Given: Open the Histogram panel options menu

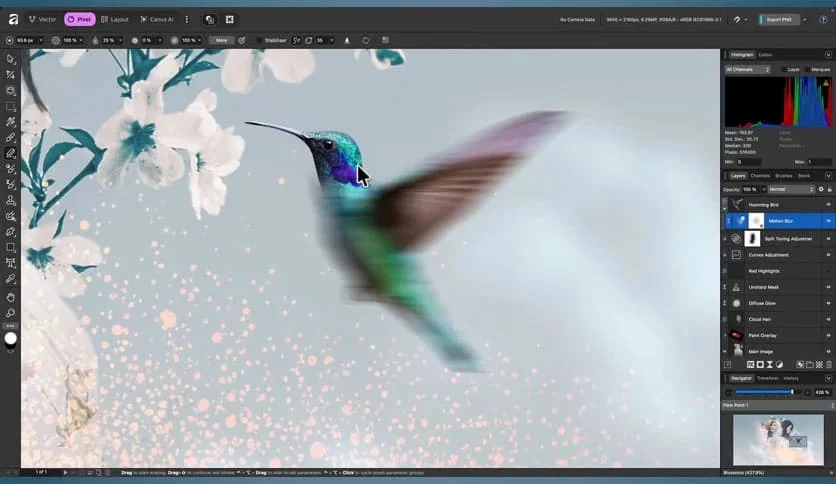Looking at the screenshot, I should [828, 55].
